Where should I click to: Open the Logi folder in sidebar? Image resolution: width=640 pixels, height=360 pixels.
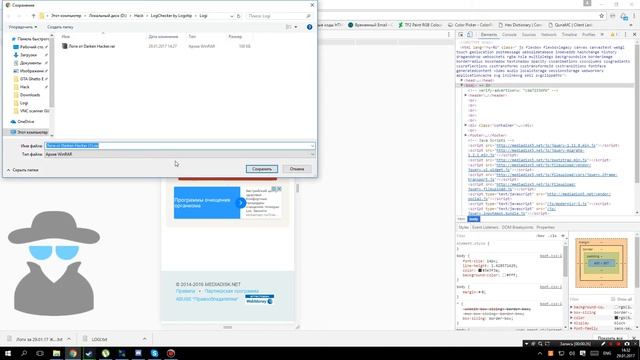pos(24,103)
